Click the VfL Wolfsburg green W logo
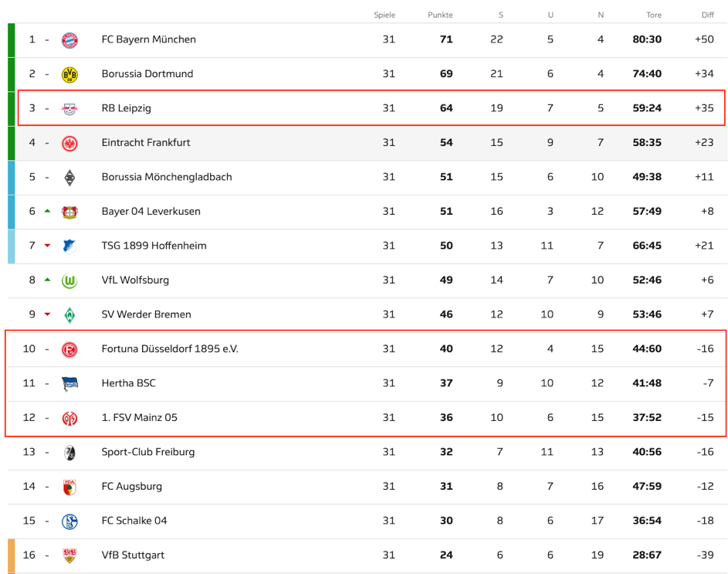Viewport: 728px width, 574px height. (x=69, y=280)
